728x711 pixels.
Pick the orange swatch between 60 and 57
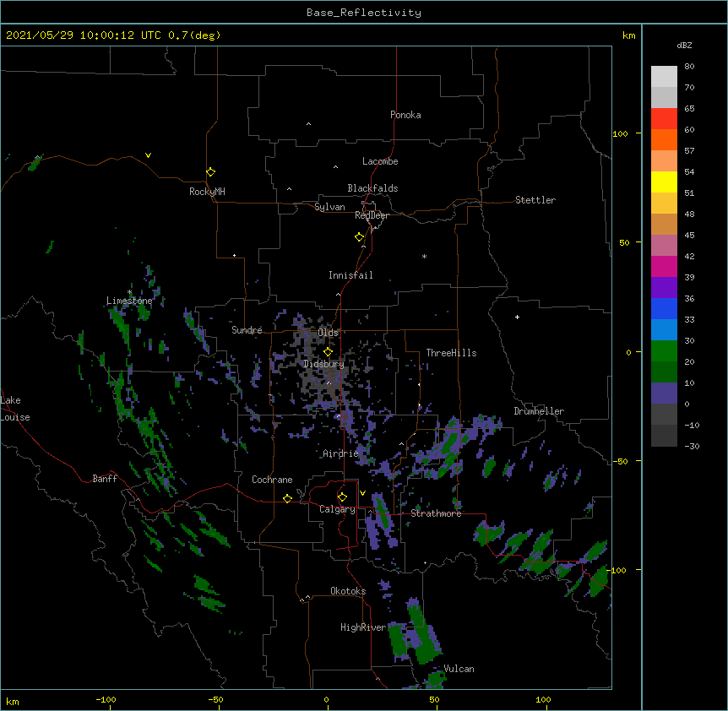coord(664,139)
